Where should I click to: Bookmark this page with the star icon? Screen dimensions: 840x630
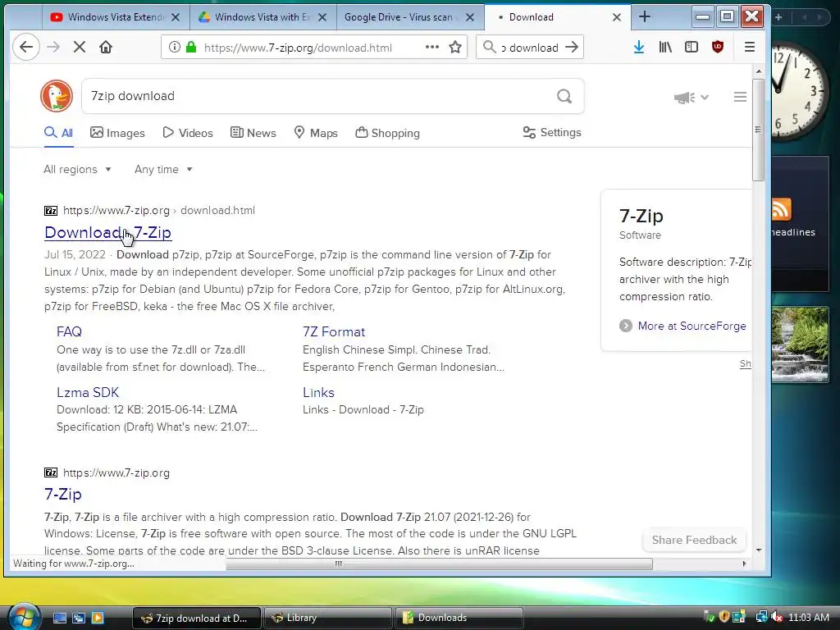pyautogui.click(x=455, y=47)
